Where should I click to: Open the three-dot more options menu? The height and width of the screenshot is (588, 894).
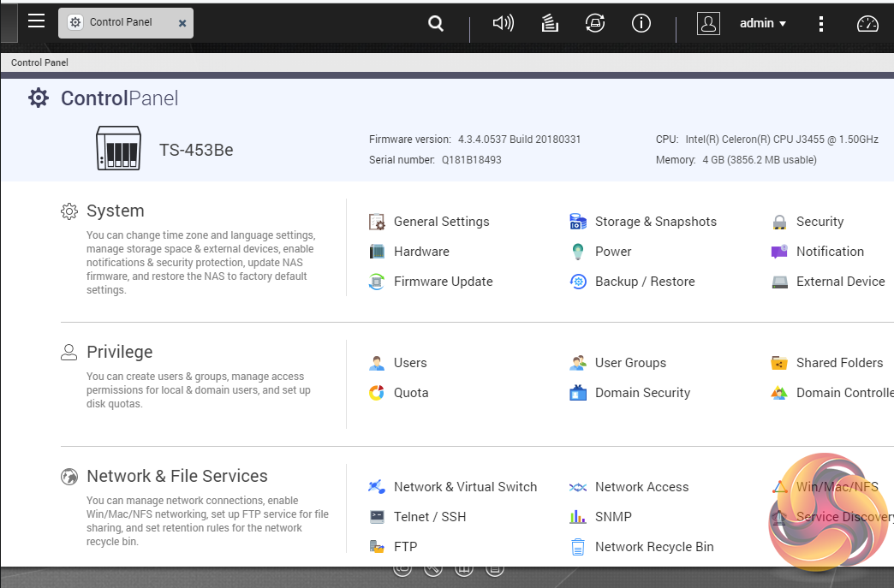pyautogui.click(x=821, y=24)
